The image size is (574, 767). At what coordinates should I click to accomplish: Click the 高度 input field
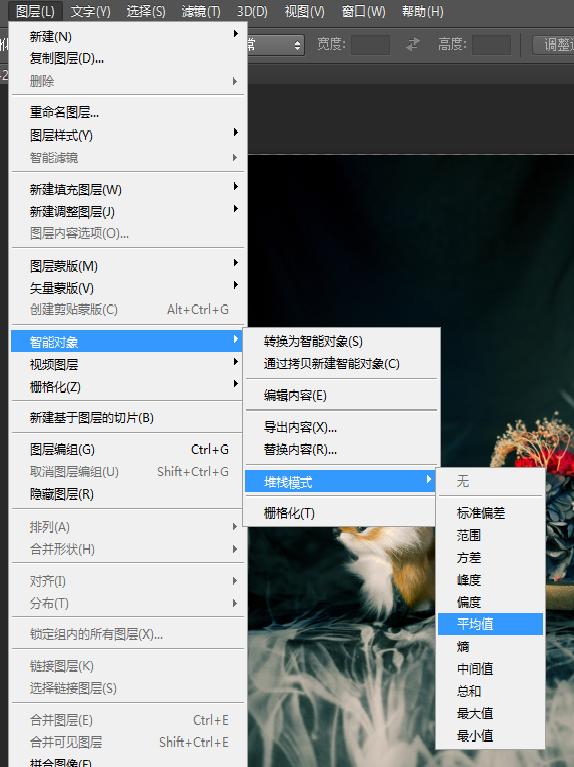click(x=491, y=45)
